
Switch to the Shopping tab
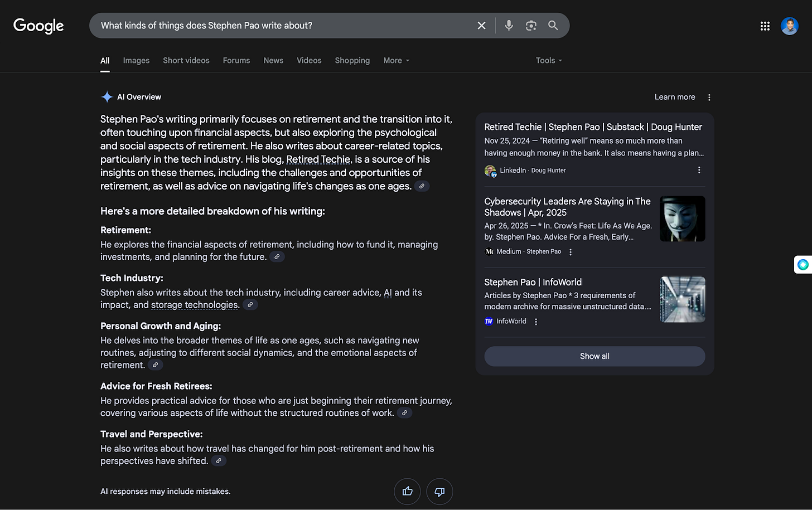(352, 60)
